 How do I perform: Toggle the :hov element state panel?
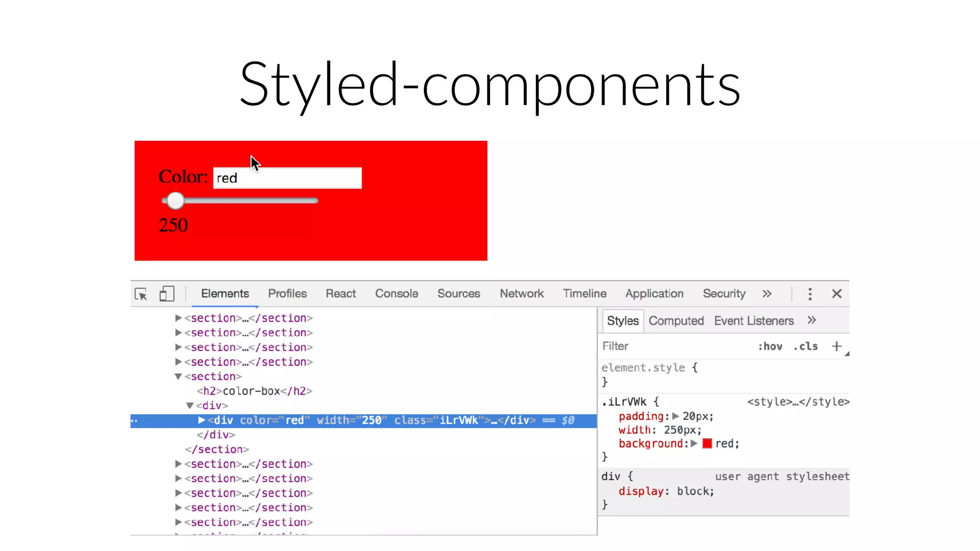click(770, 346)
